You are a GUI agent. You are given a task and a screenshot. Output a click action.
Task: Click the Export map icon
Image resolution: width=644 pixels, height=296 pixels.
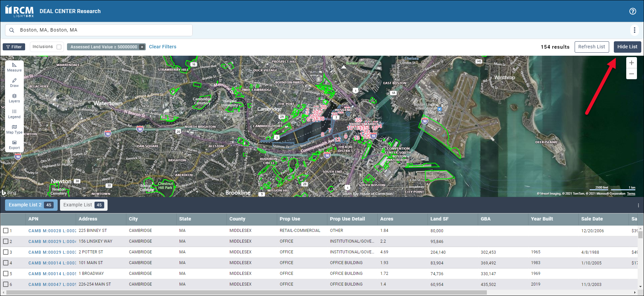pos(14,145)
